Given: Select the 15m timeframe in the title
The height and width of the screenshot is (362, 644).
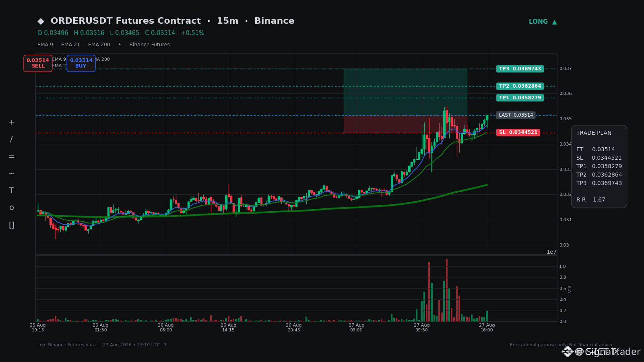Looking at the screenshot, I should (x=227, y=21).
